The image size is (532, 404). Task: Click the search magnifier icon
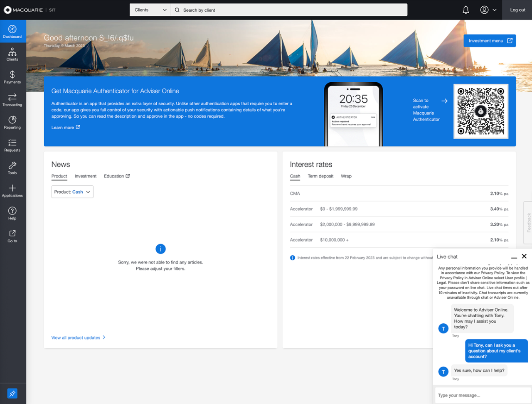177,10
